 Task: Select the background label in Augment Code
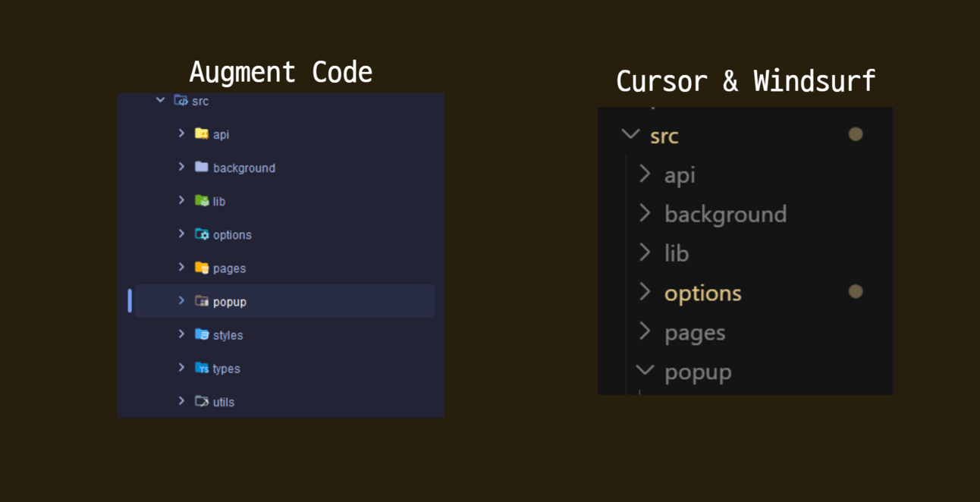(x=244, y=168)
